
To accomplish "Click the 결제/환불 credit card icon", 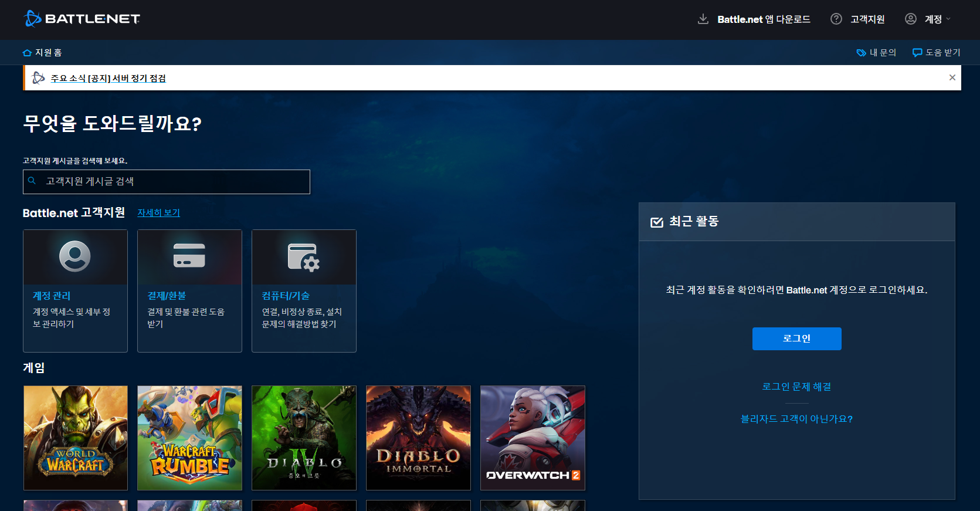I will coord(189,256).
